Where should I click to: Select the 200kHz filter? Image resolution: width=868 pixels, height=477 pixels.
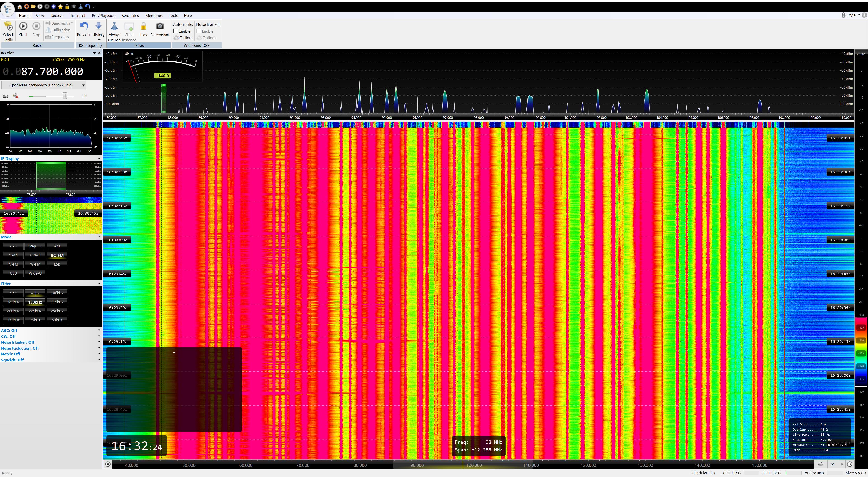(x=13, y=311)
